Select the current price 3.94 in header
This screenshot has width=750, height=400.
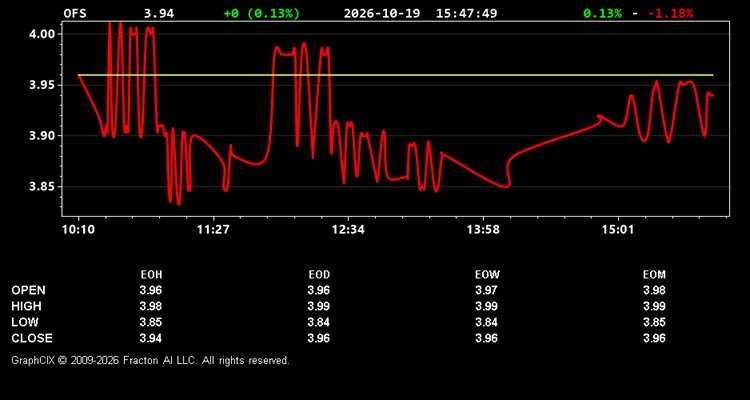click(159, 13)
